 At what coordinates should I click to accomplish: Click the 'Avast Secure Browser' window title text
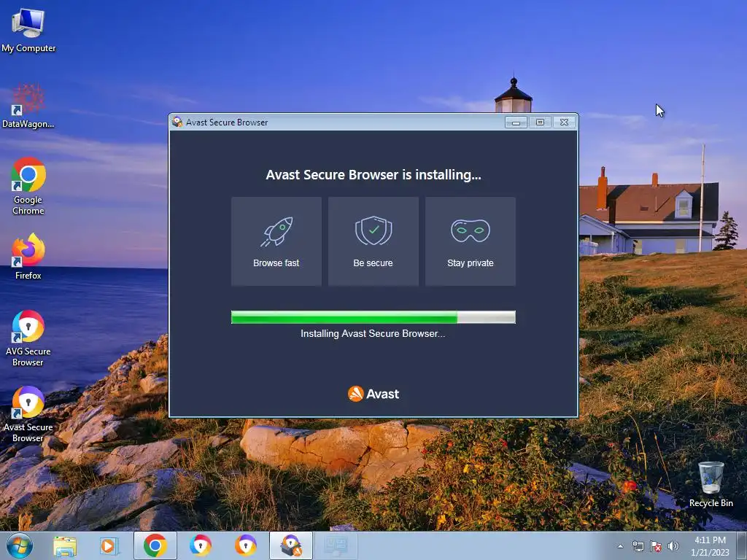227,122
